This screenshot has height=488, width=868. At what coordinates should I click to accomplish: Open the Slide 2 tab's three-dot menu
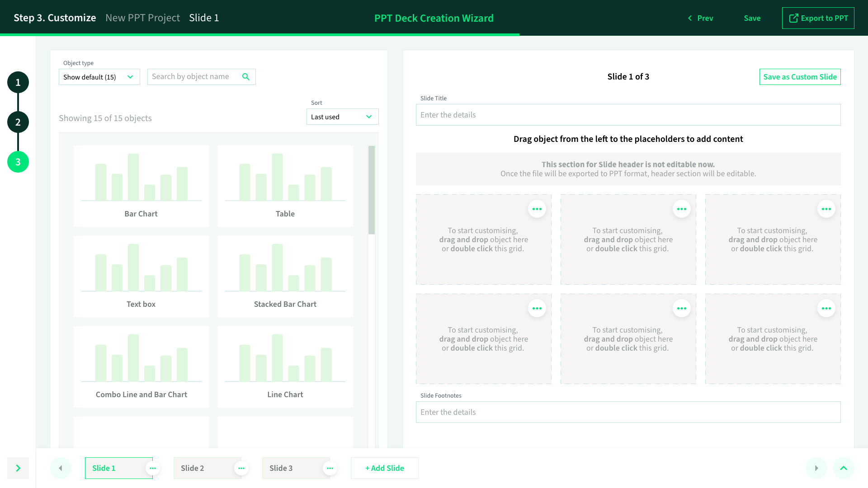[241, 468]
